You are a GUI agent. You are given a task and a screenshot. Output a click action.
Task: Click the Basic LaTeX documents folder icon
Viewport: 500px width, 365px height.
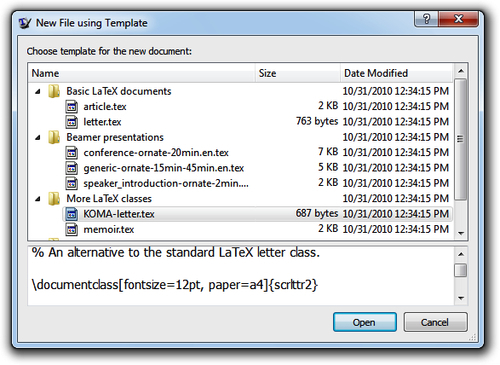click(x=54, y=91)
